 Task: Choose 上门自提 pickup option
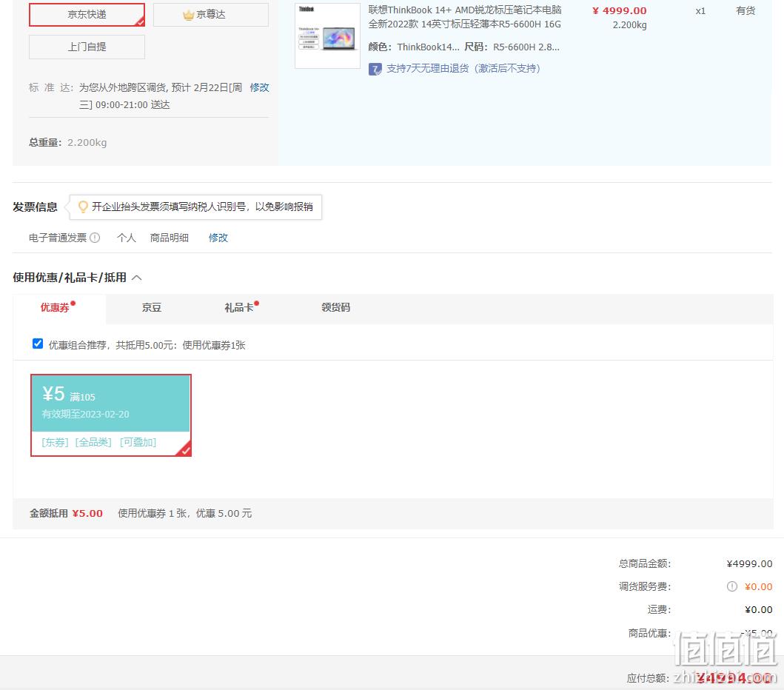tap(87, 47)
